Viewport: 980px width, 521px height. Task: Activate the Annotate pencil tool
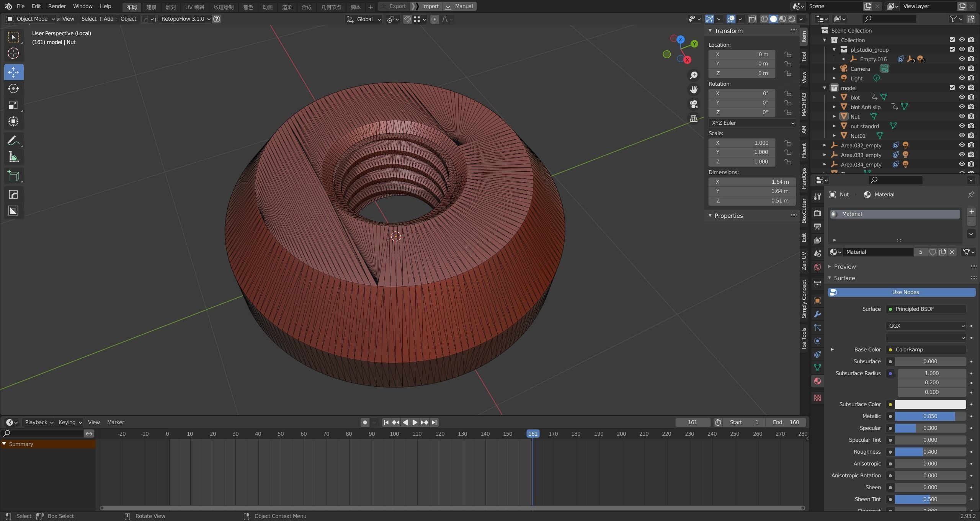13,141
